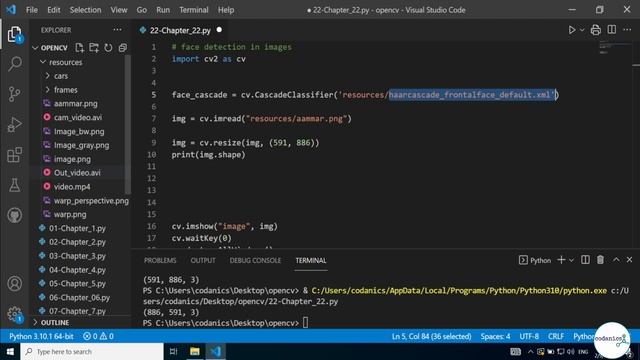Viewport: 640px width, 360px height.
Task: Click the Windows Start button
Action: pyautogui.click(x=10, y=351)
